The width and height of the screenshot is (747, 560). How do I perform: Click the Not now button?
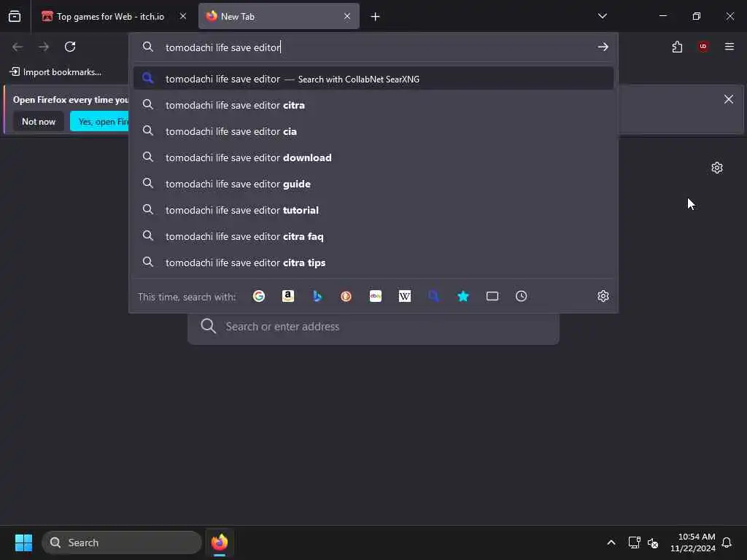point(39,122)
